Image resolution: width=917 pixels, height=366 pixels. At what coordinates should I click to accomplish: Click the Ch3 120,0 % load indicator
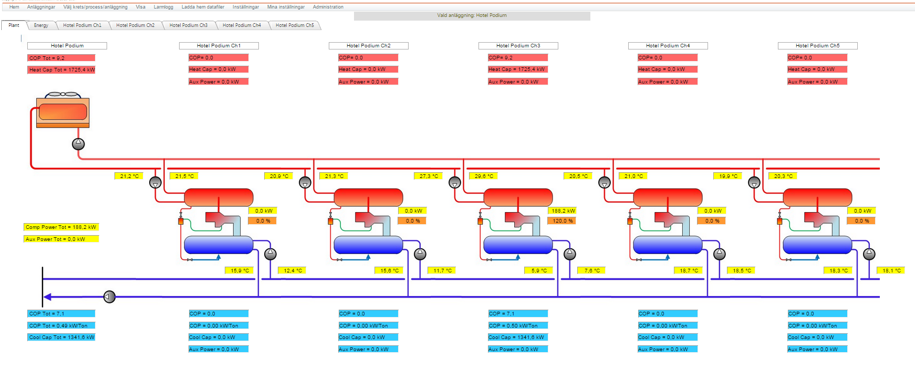(x=561, y=221)
